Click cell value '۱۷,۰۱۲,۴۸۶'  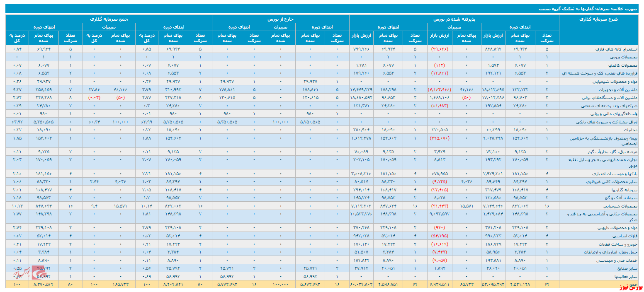(x=493, y=97)
